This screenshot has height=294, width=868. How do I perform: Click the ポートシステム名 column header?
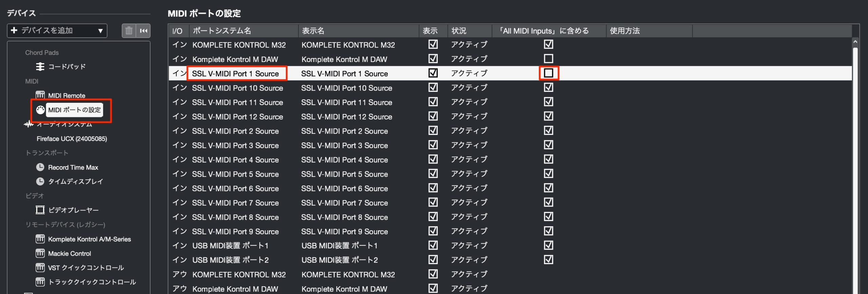pos(244,31)
